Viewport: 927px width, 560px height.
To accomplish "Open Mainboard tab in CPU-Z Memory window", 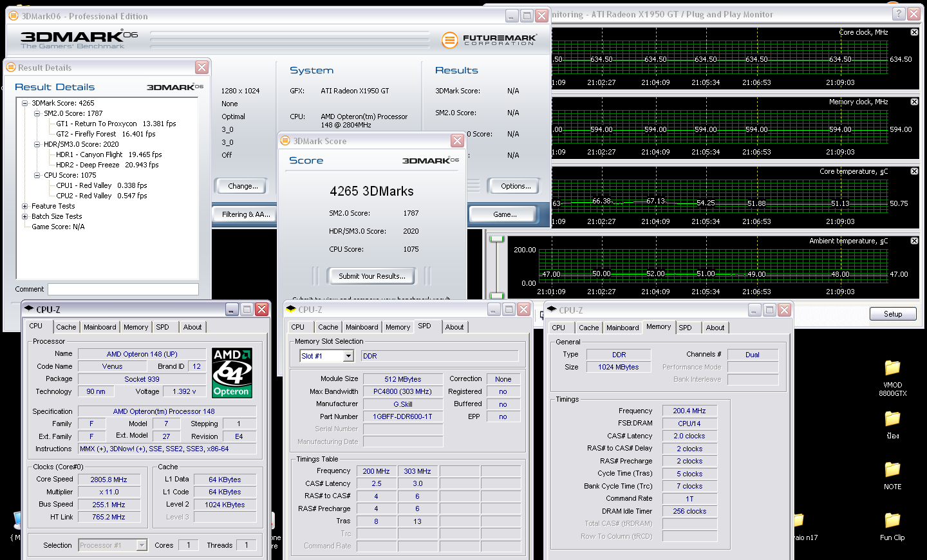I will [623, 328].
